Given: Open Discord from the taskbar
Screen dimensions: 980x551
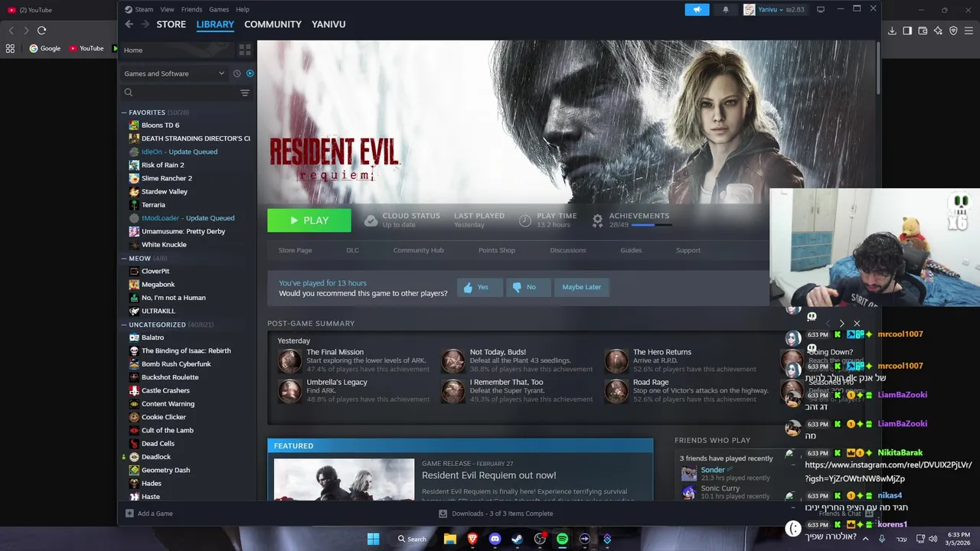Looking at the screenshot, I should [x=495, y=539].
